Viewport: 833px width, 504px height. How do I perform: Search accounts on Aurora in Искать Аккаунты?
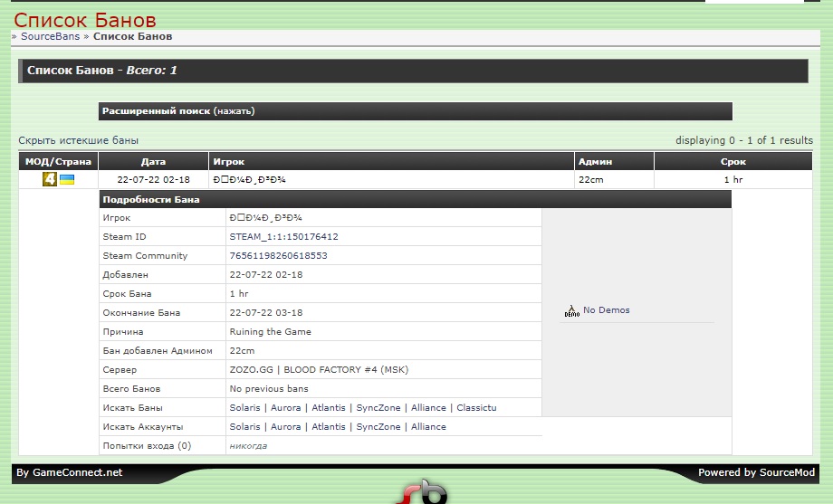(x=286, y=427)
